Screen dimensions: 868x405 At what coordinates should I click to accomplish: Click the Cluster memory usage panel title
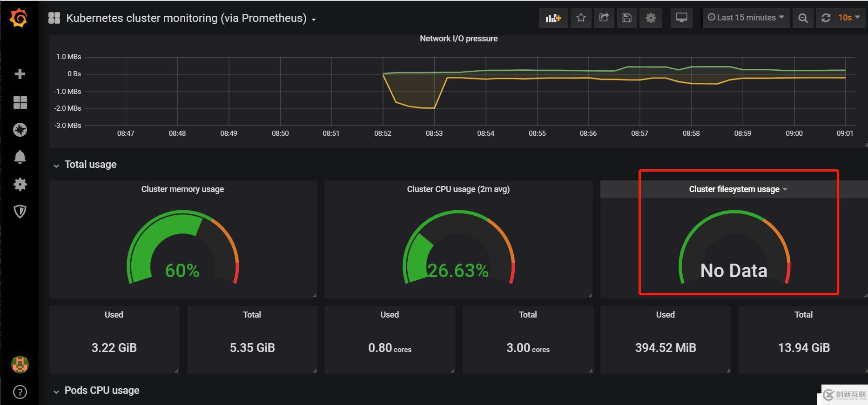(x=182, y=189)
